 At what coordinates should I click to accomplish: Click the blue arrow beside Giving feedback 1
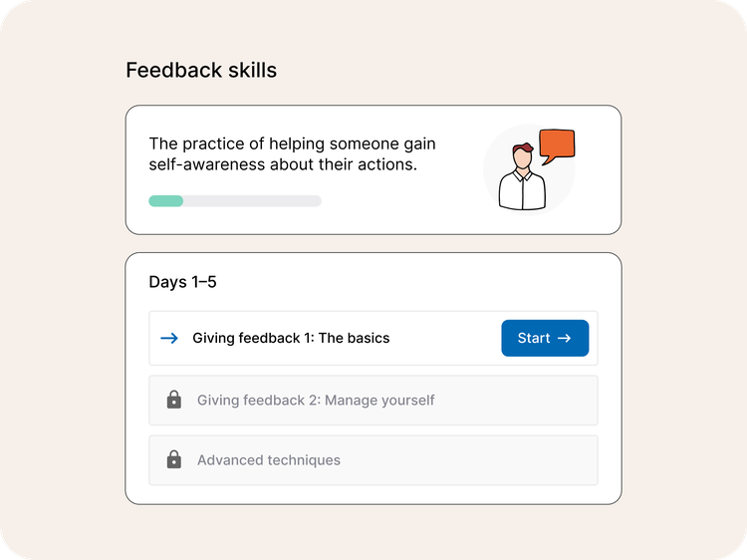pos(168,338)
